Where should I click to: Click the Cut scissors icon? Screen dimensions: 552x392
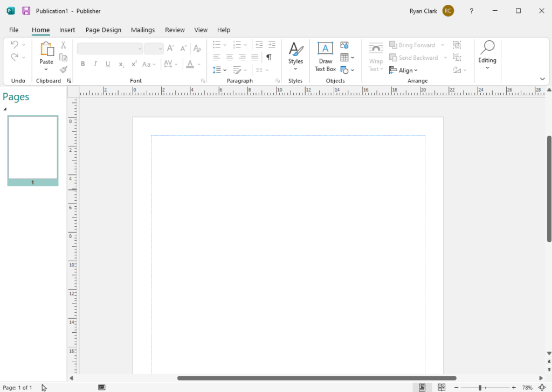point(64,45)
